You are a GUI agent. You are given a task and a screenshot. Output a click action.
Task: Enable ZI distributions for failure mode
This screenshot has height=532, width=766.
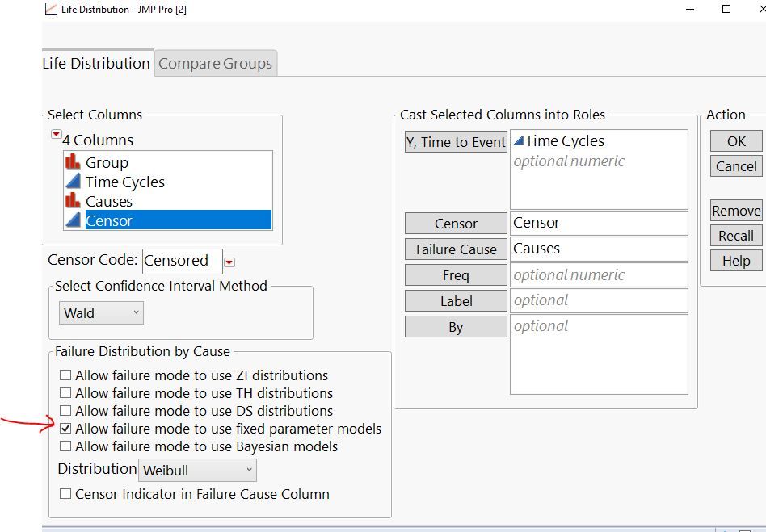point(65,375)
